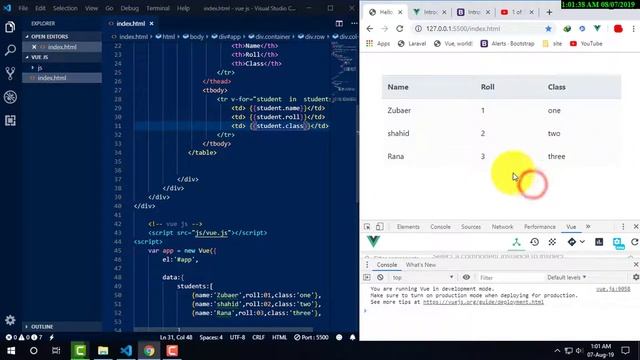Open the Vue devtools Vuex history icon
The width and height of the screenshot is (640, 360).
[534, 242]
